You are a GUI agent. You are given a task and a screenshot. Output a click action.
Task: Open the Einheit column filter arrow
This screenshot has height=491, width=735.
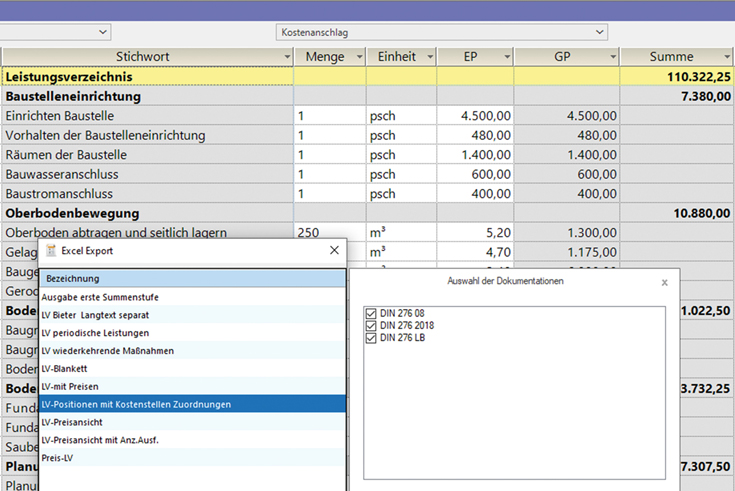pos(428,57)
